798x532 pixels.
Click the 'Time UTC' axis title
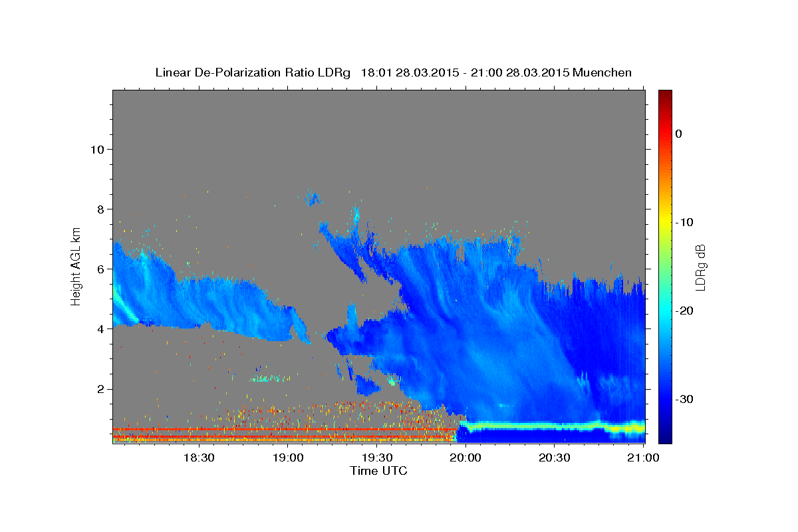tap(378, 471)
